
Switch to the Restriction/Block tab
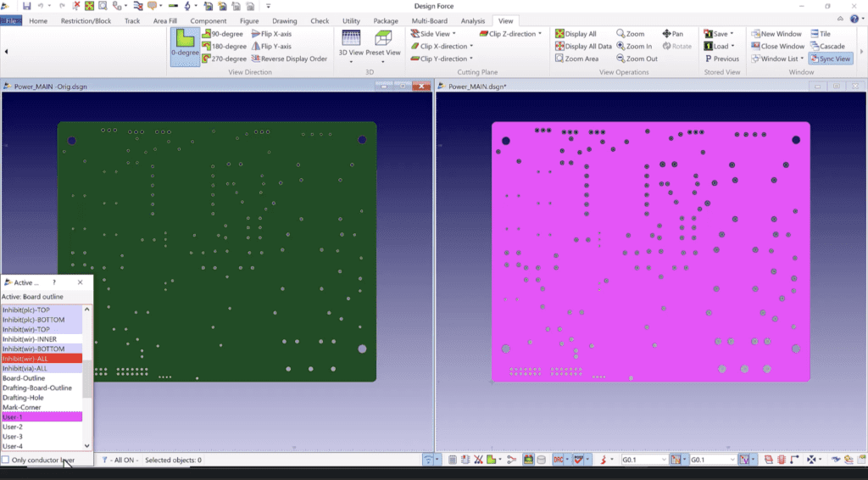click(x=86, y=20)
